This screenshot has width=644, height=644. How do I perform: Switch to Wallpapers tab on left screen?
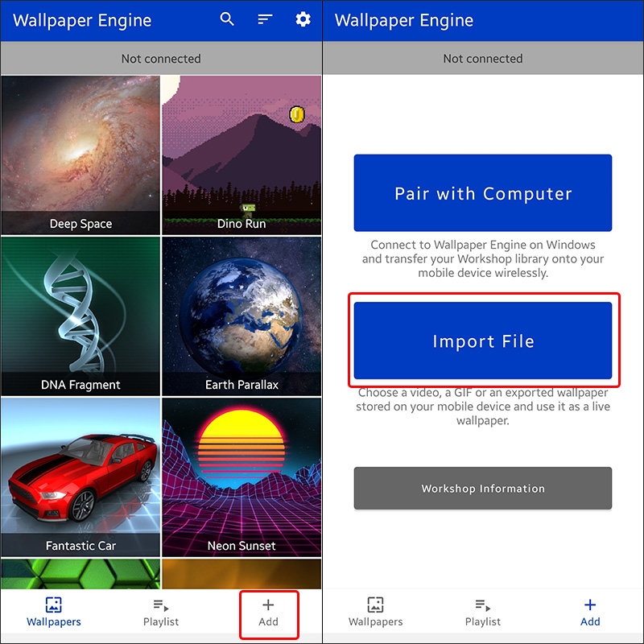click(54, 612)
